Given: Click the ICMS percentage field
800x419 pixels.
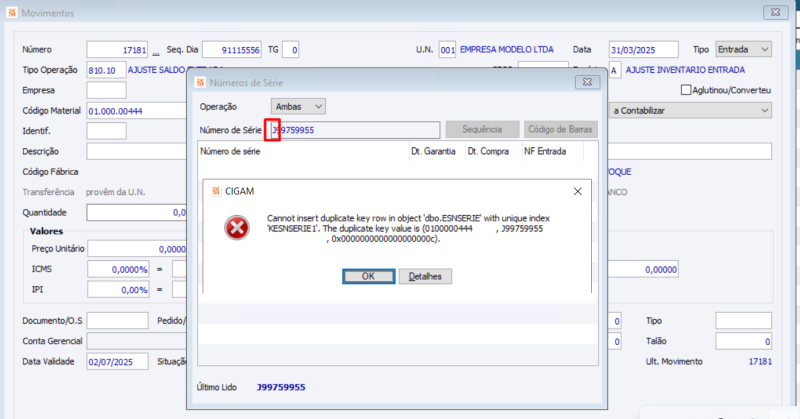Looking at the screenshot, I should tap(118, 269).
